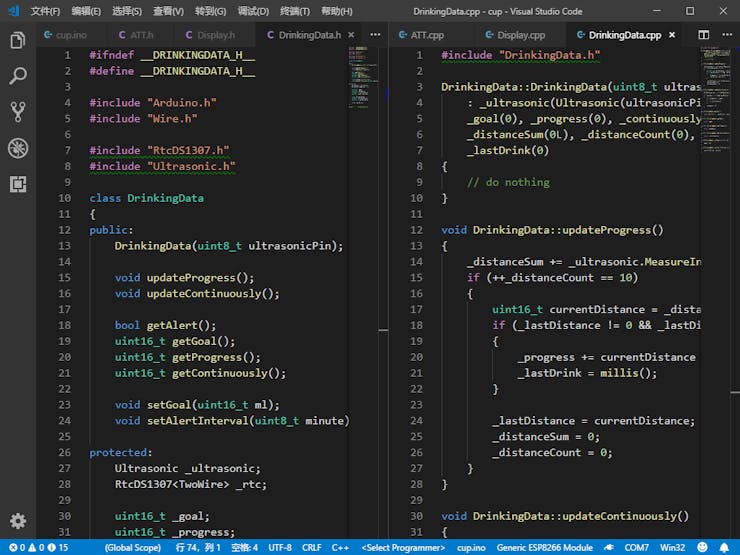Click Generic ESP8266 Module board selector
This screenshot has width=740, height=555.
[546, 548]
